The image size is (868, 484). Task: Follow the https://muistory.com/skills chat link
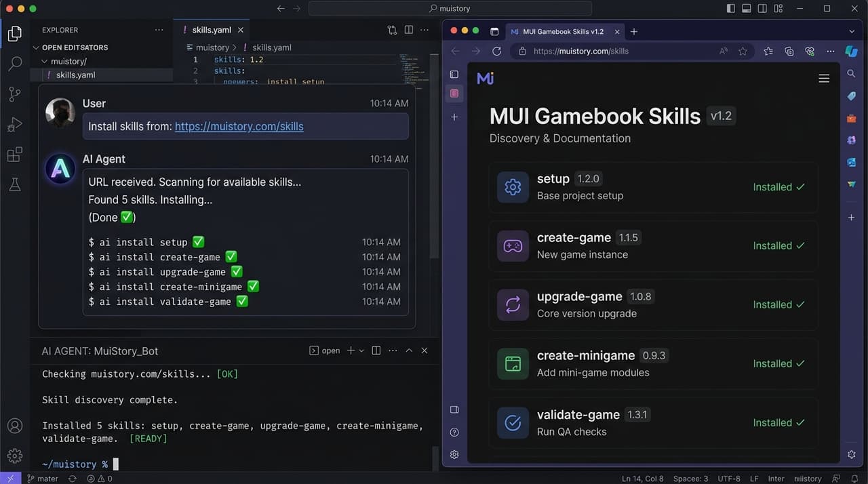[x=239, y=126]
